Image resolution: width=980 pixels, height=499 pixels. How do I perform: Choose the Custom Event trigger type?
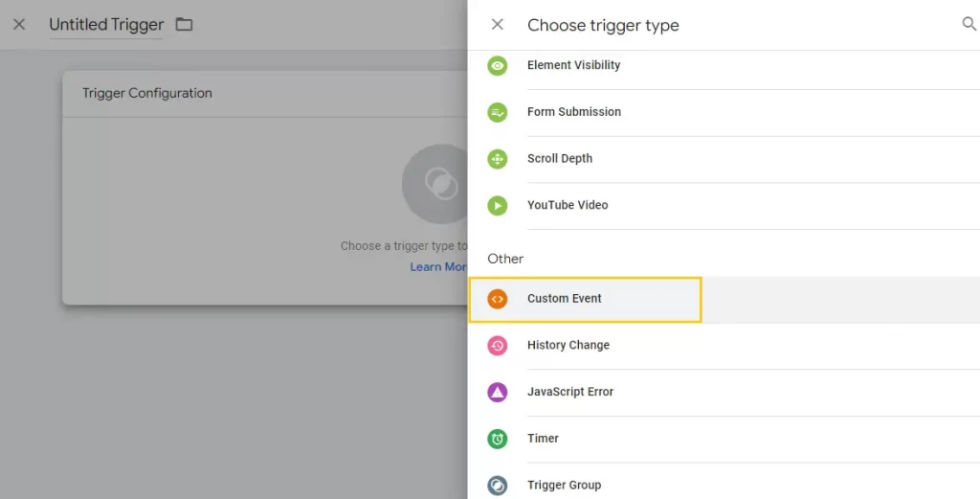tap(724, 299)
